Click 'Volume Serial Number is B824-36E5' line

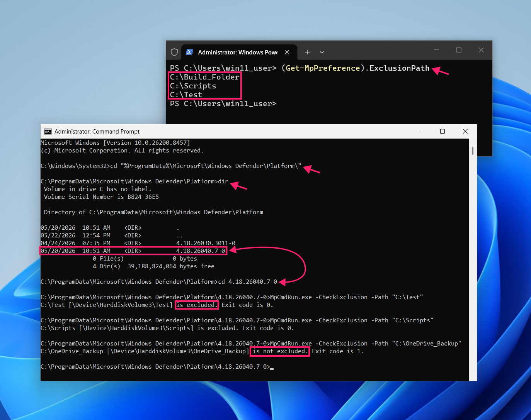[x=101, y=197]
